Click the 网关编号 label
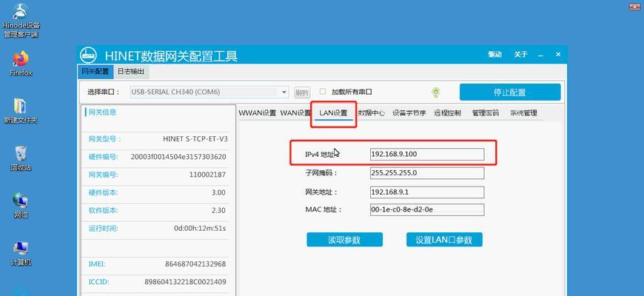Viewport: 644px width, 296px height. 104,175
